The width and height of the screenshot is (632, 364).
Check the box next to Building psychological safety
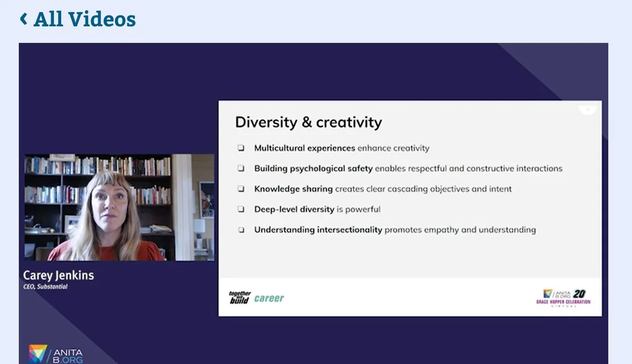click(x=241, y=169)
